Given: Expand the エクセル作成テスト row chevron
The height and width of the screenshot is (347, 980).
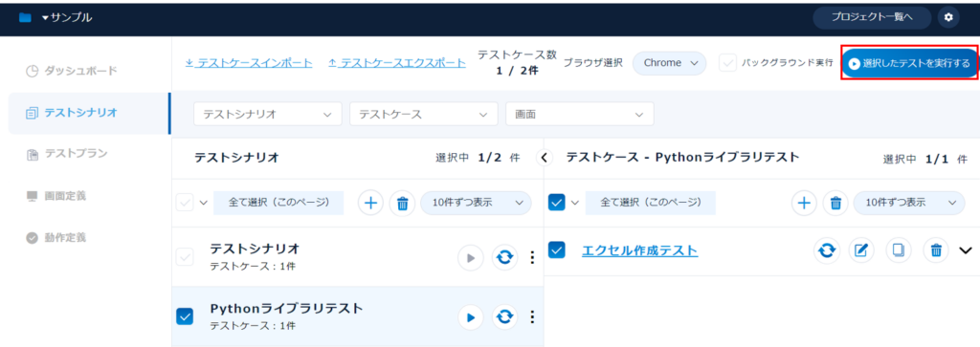Looking at the screenshot, I should tap(966, 250).
